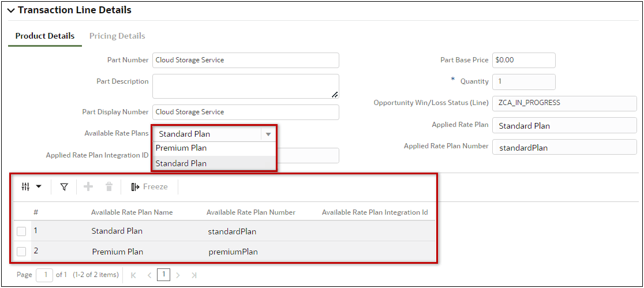The height and width of the screenshot is (288, 644).
Task: Click the delete trash icon
Action: pos(109,187)
